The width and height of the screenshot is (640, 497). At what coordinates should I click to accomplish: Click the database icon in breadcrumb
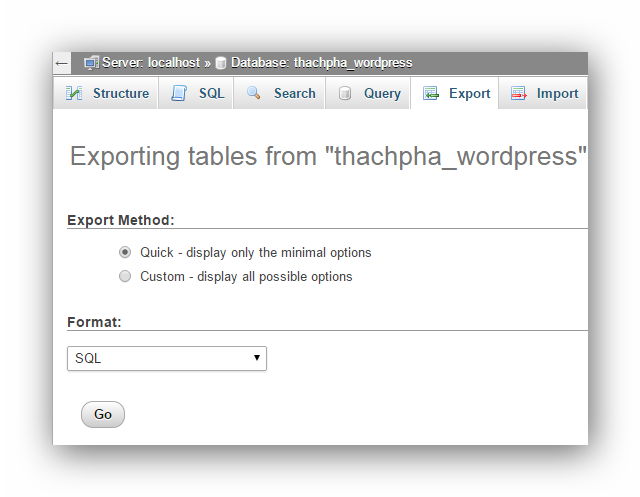(220, 63)
